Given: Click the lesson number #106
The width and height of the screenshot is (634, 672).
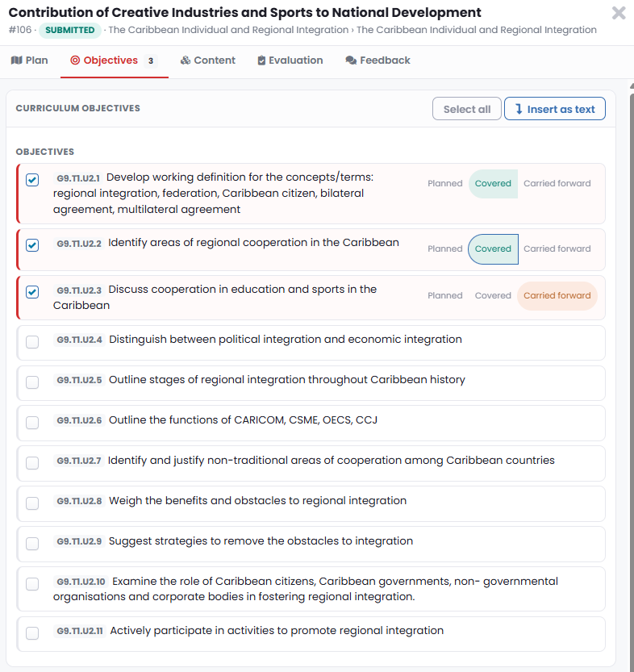Looking at the screenshot, I should (20, 30).
